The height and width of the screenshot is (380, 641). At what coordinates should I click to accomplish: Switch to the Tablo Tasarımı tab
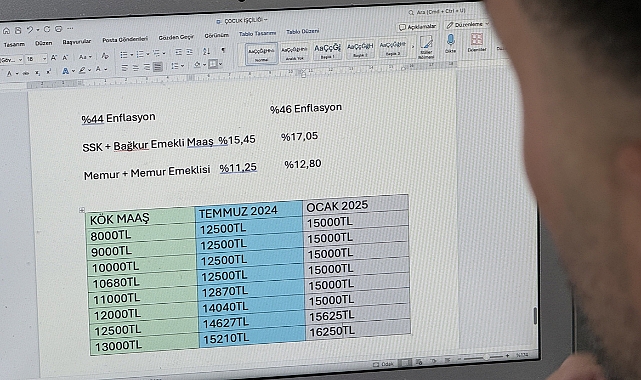258,34
